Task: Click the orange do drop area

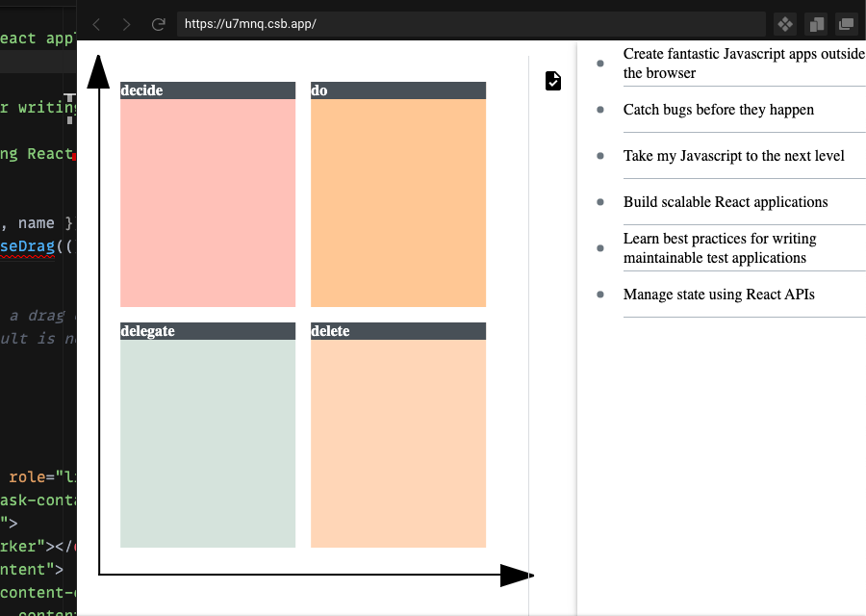Action: [398, 203]
